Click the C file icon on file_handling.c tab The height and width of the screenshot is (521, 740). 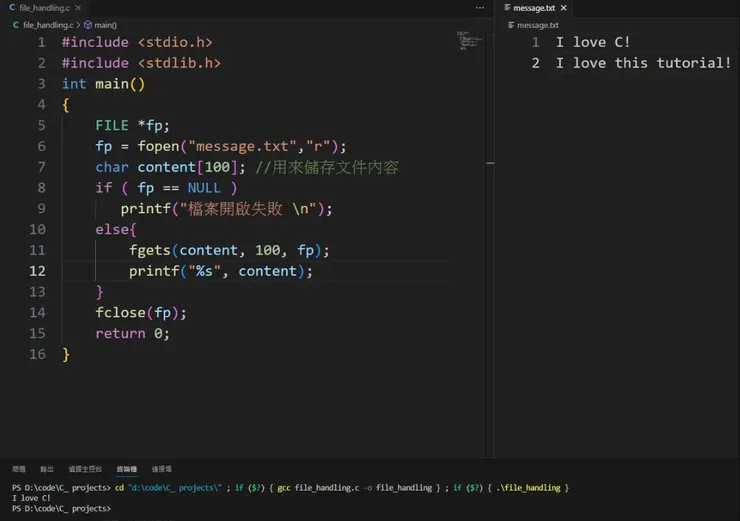(12, 8)
